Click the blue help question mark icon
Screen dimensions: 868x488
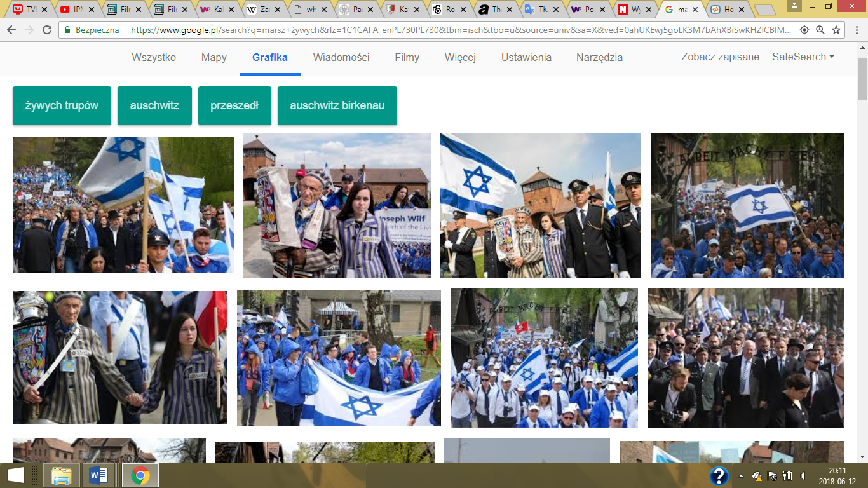(719, 475)
